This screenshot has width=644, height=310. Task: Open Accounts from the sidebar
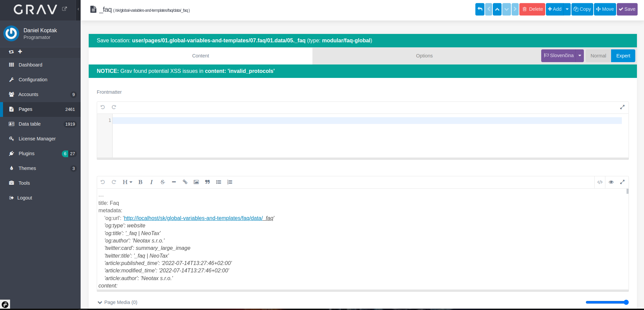[40, 94]
